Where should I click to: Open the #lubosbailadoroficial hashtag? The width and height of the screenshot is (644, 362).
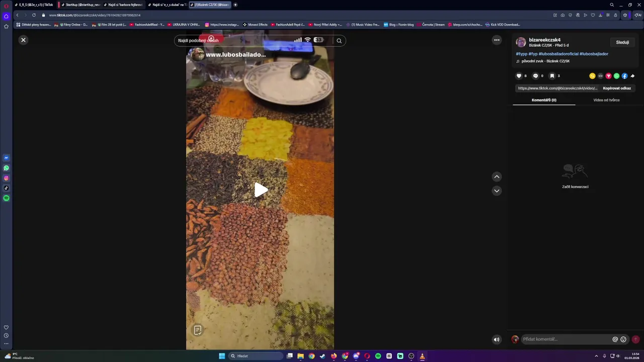coord(558,54)
